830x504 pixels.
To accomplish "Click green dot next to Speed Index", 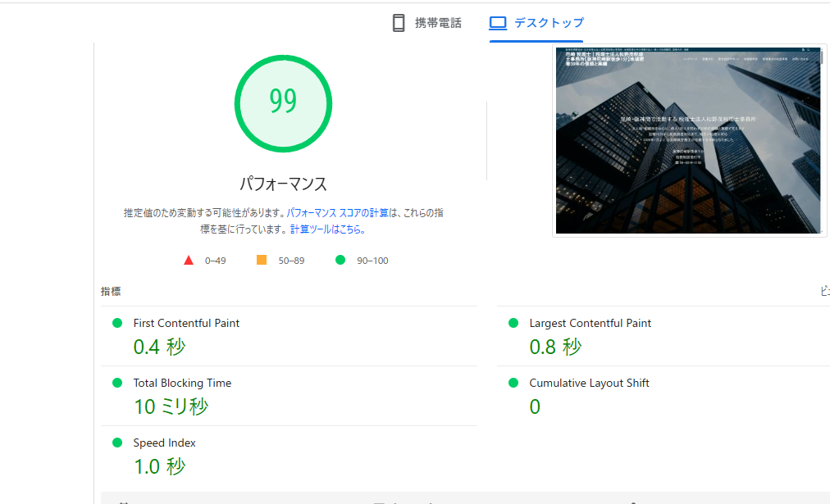I will [x=117, y=443].
